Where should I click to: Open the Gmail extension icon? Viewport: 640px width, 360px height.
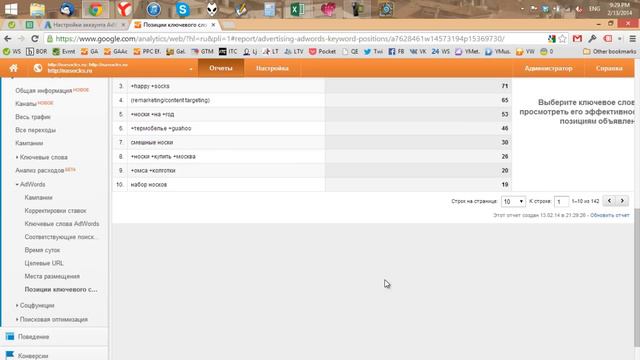[577, 39]
